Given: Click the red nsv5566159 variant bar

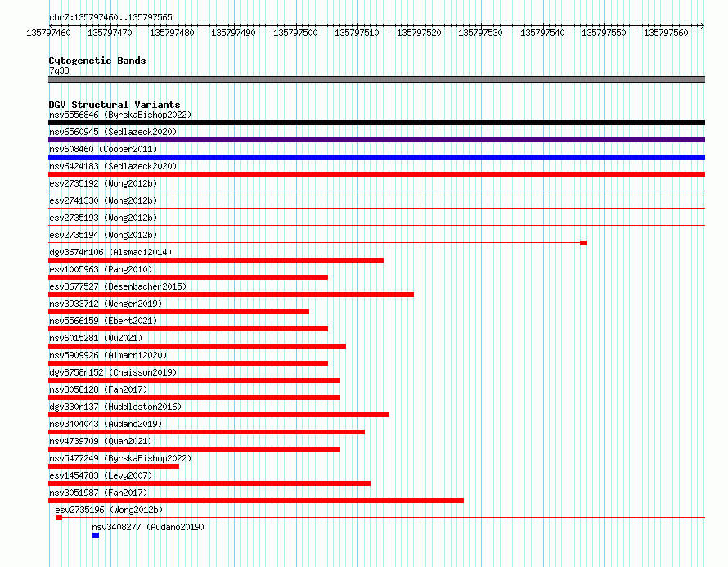Looking at the screenshot, I should [188, 329].
